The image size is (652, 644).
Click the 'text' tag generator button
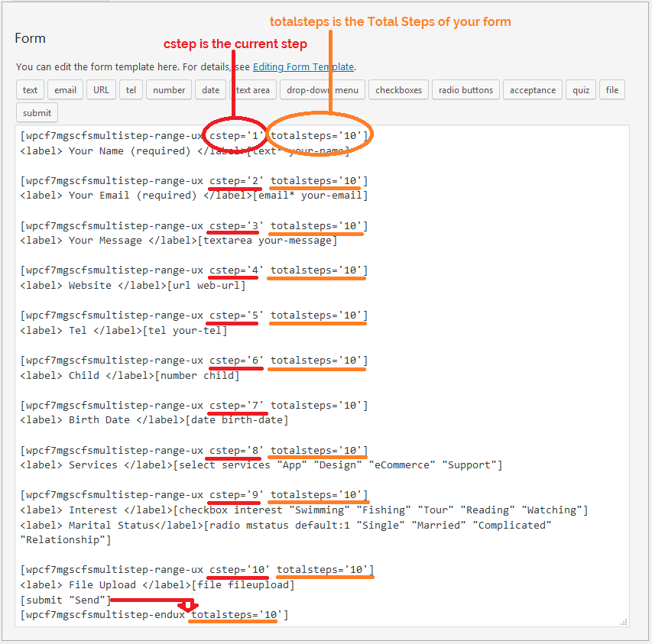click(x=31, y=90)
